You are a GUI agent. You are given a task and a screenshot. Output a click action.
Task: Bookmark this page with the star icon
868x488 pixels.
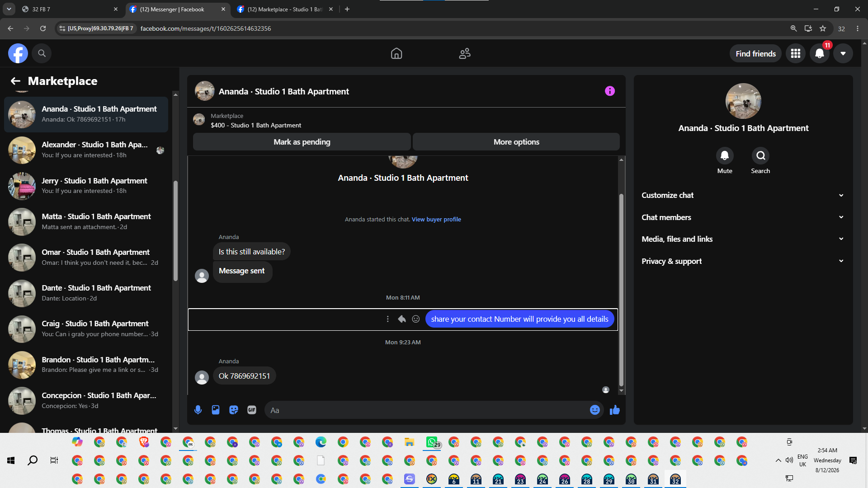823,28
